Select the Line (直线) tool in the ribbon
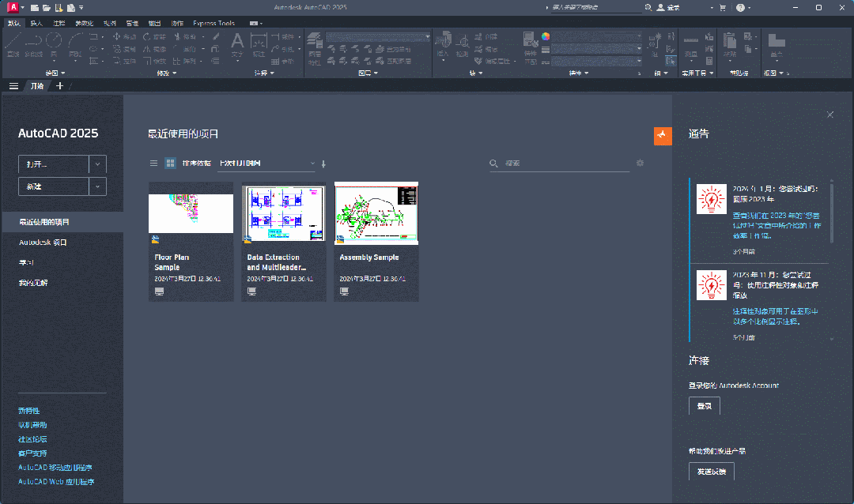The width and height of the screenshot is (854, 504). 13,44
